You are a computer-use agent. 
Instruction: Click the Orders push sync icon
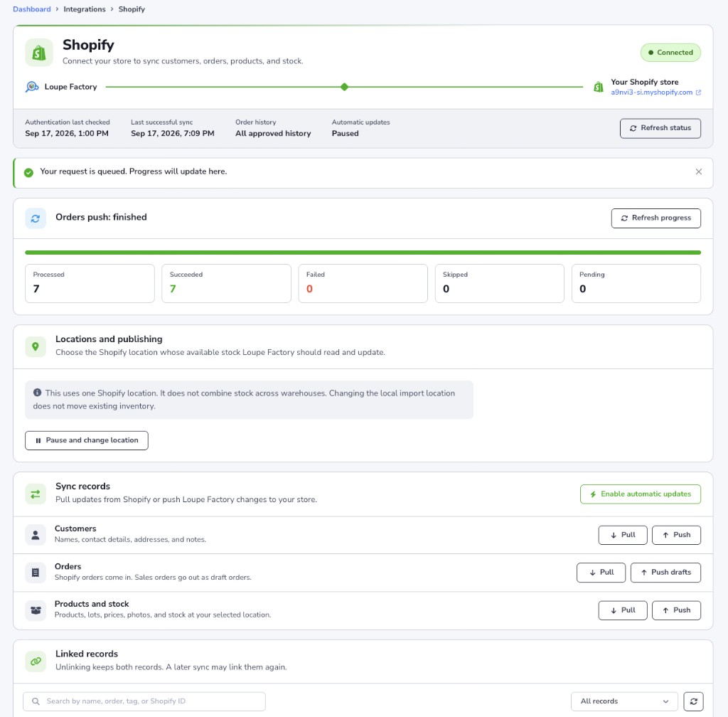(x=36, y=218)
